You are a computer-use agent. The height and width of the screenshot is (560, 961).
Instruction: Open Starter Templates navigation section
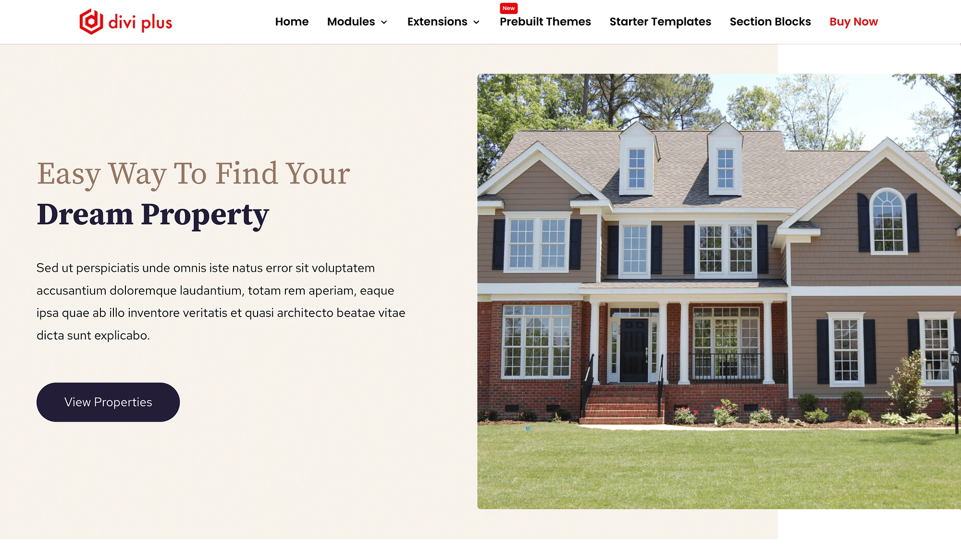coord(660,21)
